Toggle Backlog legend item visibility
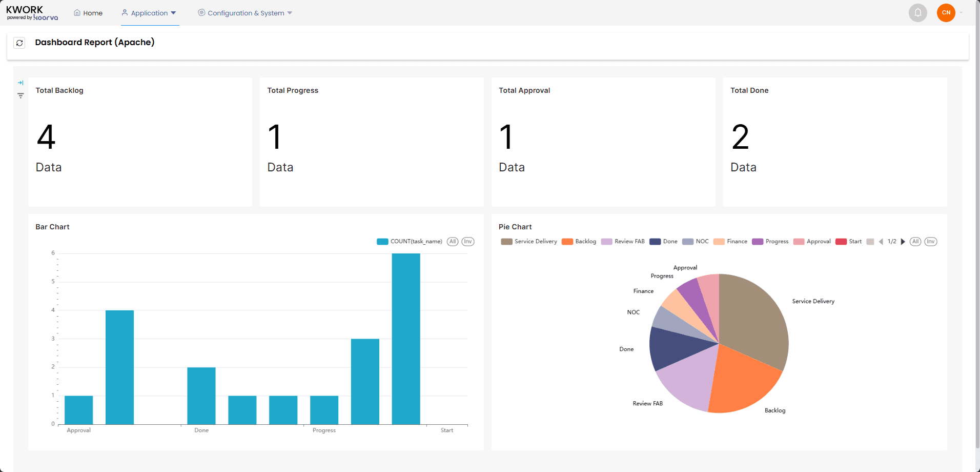This screenshot has height=472, width=980. pyautogui.click(x=579, y=242)
